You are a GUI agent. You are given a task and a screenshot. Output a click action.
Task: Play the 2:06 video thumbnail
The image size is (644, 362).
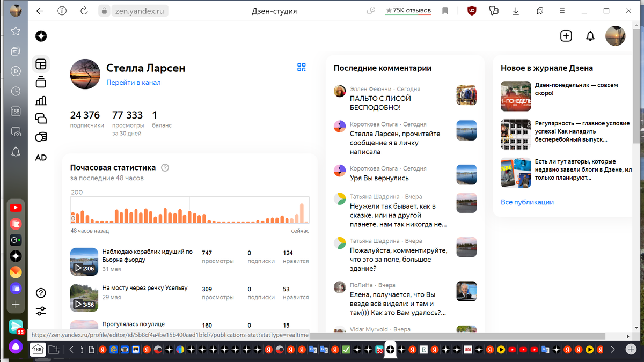click(x=84, y=261)
